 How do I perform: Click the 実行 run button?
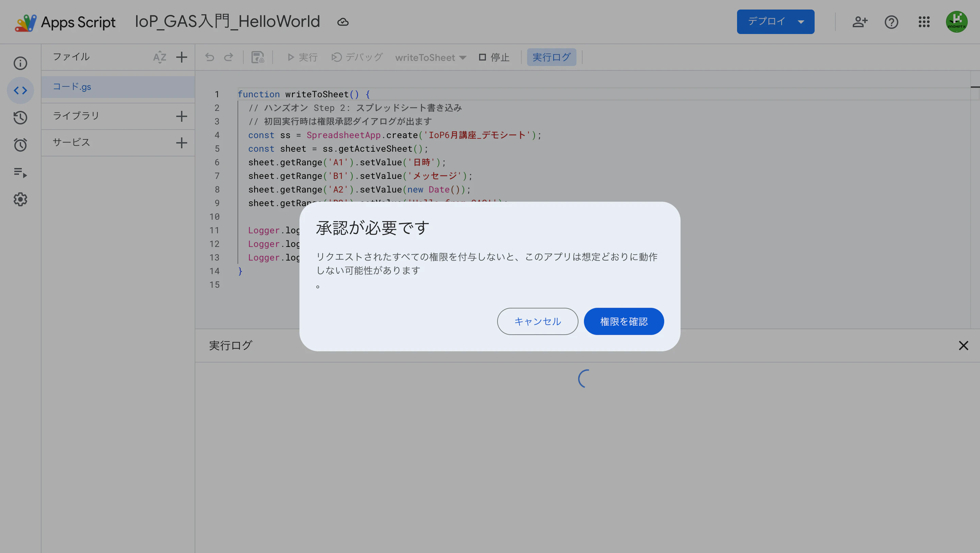click(x=303, y=57)
